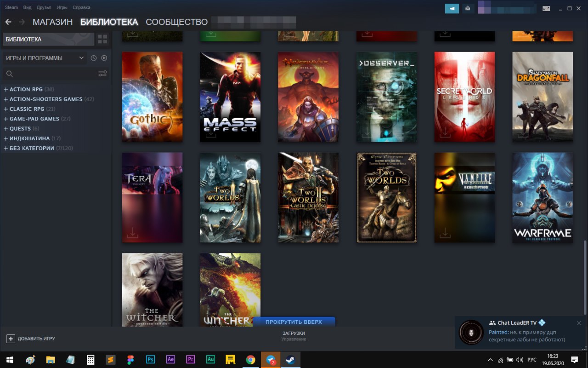Open the ИГРЫ И ПРОГРАММЫ dropdown

tap(44, 58)
